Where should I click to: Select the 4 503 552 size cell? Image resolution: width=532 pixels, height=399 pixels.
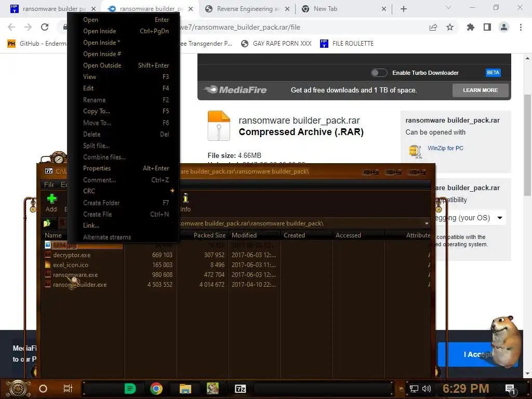click(x=160, y=285)
